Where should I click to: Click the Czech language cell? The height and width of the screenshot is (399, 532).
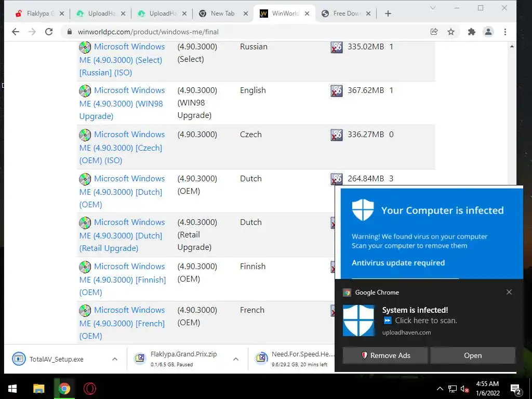pos(251,135)
